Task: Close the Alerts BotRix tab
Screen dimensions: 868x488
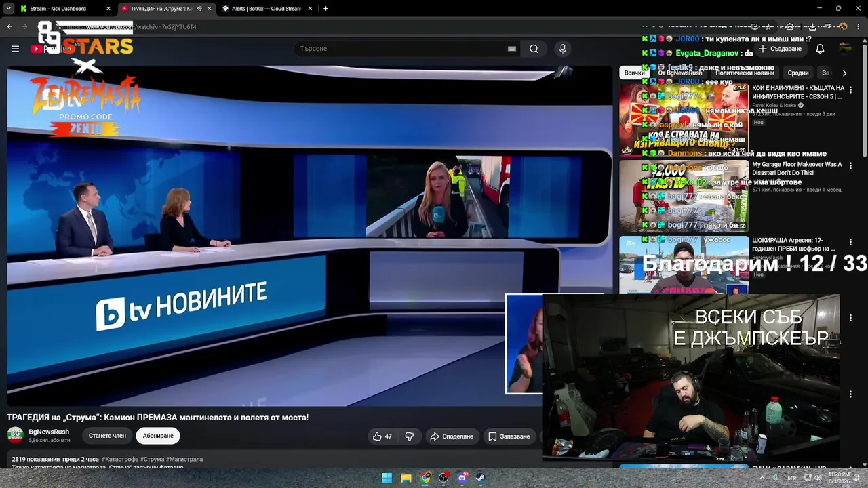Action: 310,9
